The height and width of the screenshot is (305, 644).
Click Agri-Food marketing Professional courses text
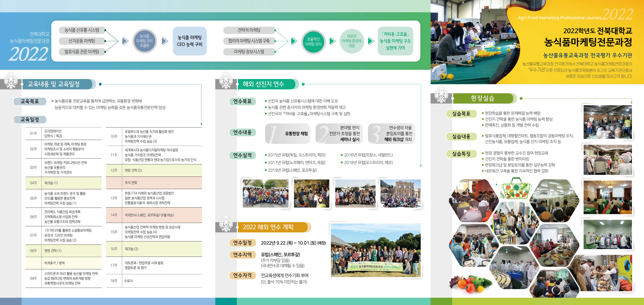pos(560,18)
